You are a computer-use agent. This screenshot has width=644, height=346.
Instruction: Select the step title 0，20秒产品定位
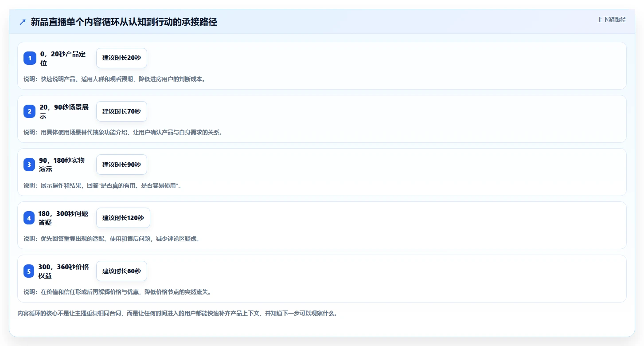pyautogui.click(x=63, y=58)
